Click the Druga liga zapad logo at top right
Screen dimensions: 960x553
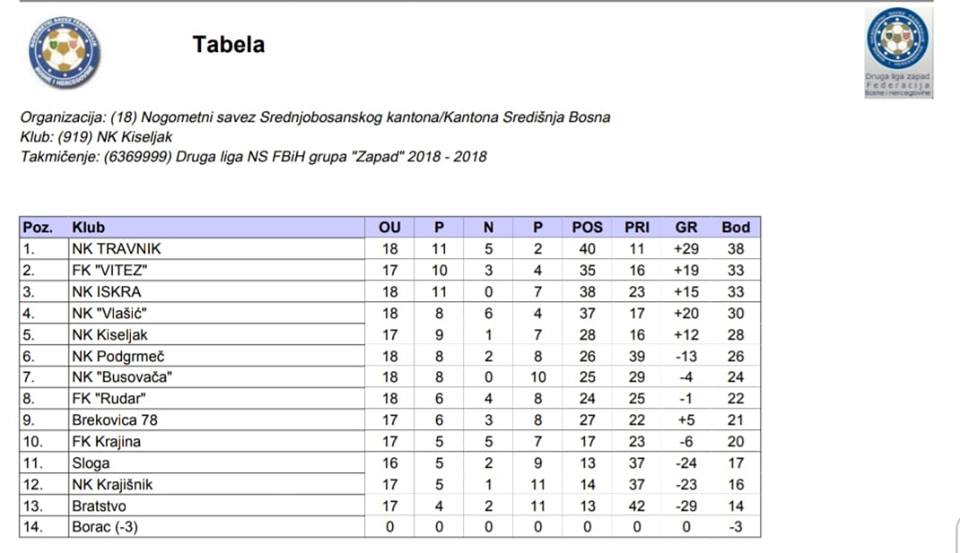click(898, 52)
